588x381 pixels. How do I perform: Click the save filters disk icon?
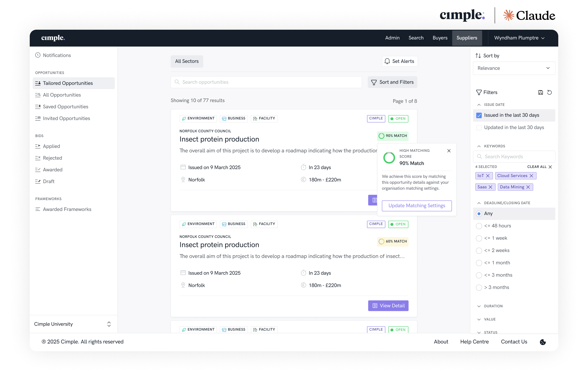pos(541,92)
